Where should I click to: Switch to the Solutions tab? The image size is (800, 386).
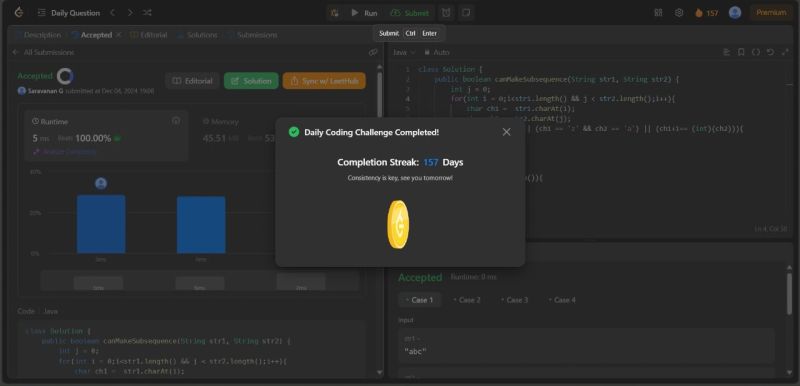[197, 35]
